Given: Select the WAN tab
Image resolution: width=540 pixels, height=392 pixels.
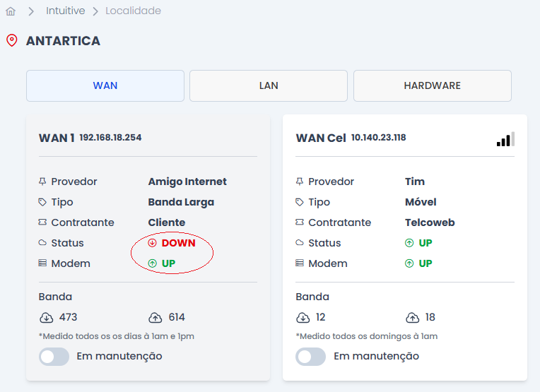Looking at the screenshot, I should 105,85.
